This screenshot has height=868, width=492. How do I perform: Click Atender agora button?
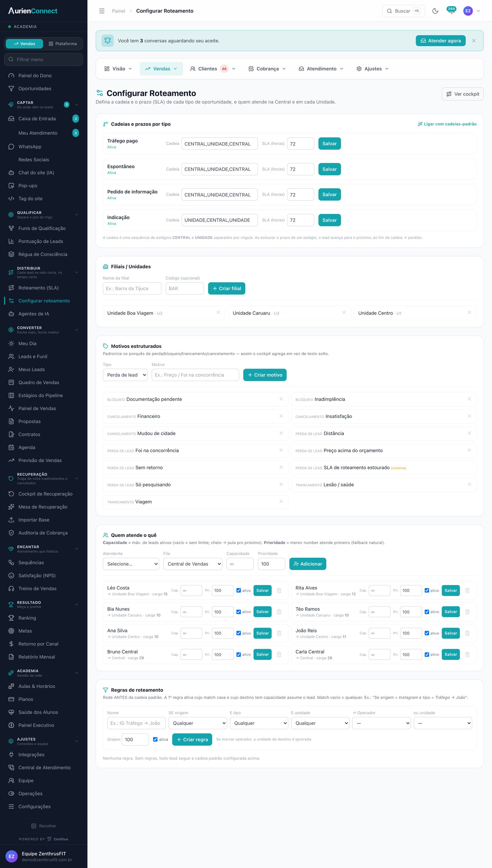[440, 41]
